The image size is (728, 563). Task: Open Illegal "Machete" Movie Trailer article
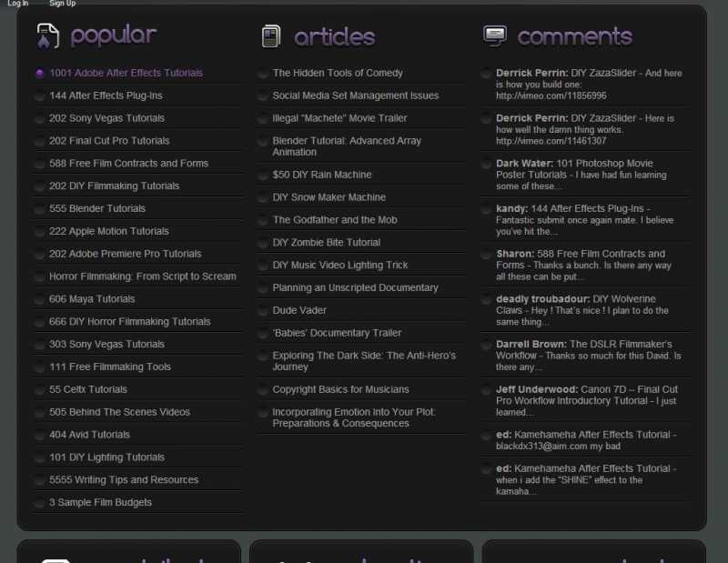pyautogui.click(x=339, y=118)
